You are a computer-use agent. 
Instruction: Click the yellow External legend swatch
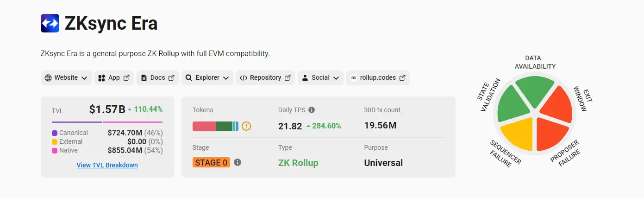55,142
